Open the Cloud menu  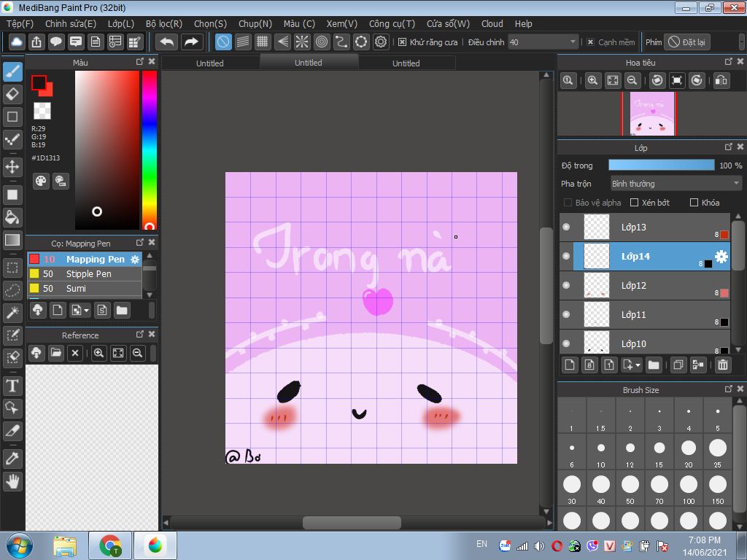[x=492, y=24]
